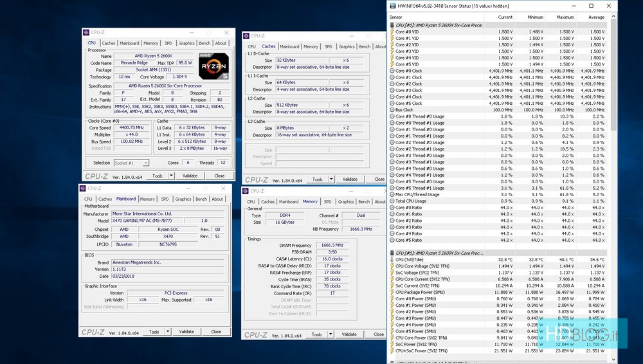Screen dimensions: 643x364
Task: Select the Core #3 Clock sensor row
Action: 408,91
